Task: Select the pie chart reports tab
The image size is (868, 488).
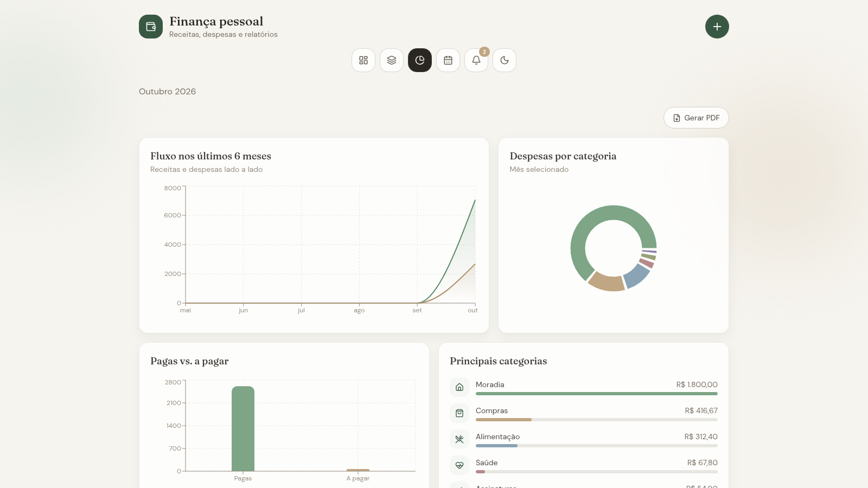Action: point(420,60)
